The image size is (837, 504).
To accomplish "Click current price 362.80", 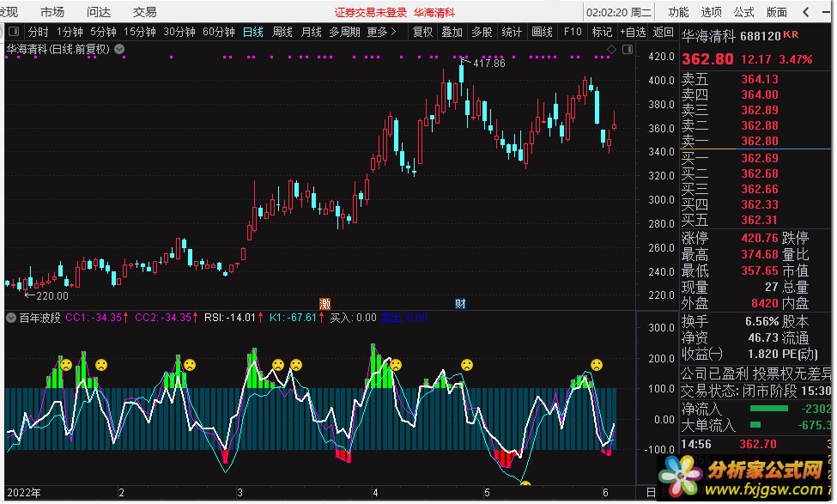I will [707, 58].
